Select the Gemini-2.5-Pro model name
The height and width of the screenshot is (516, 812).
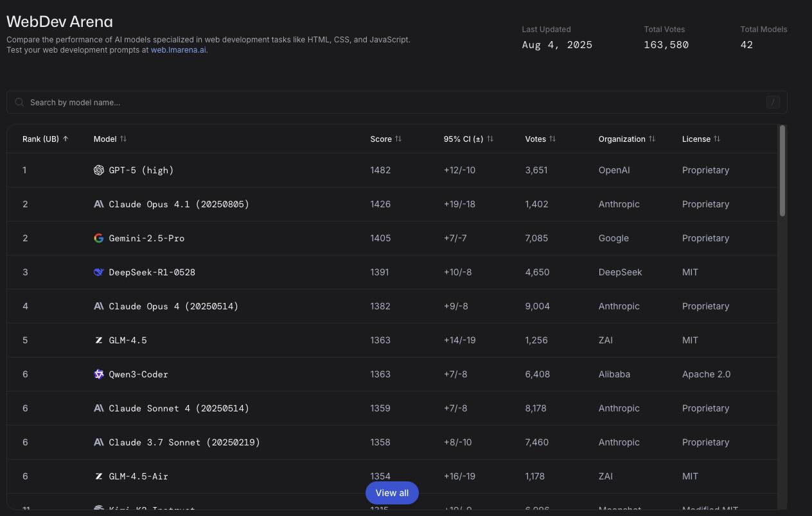coord(146,238)
